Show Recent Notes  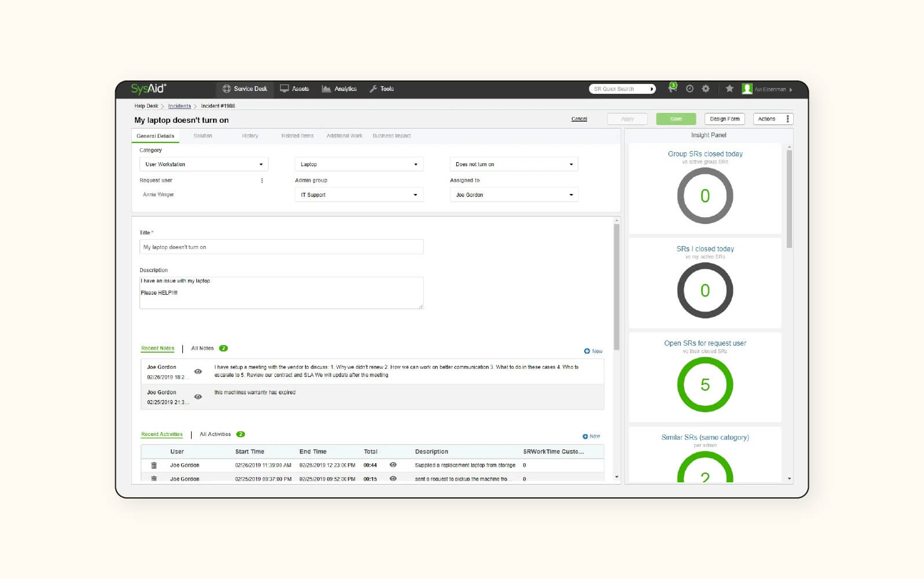(x=157, y=349)
